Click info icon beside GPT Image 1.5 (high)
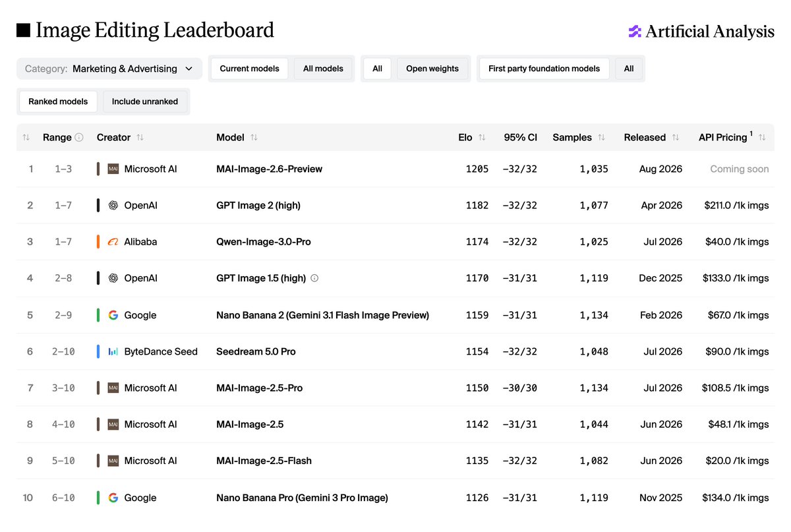 pyautogui.click(x=314, y=278)
